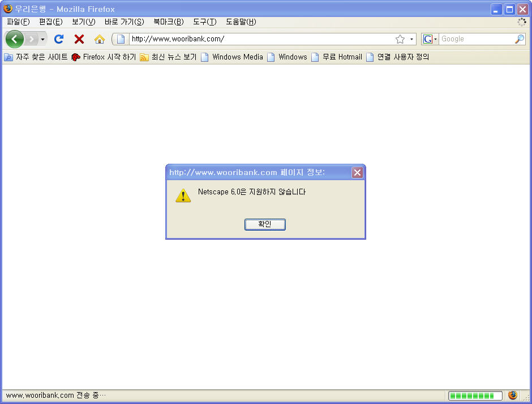Minimize the Firefox window
532x404 pixels.
496,10
